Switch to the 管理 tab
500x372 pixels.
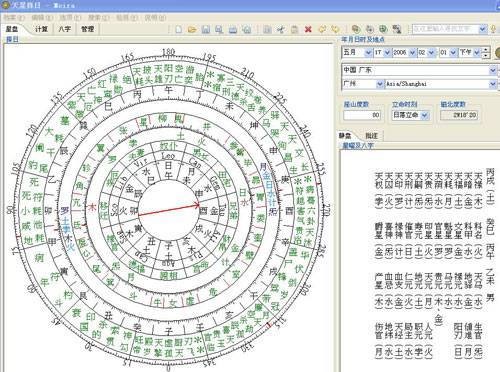87,29
